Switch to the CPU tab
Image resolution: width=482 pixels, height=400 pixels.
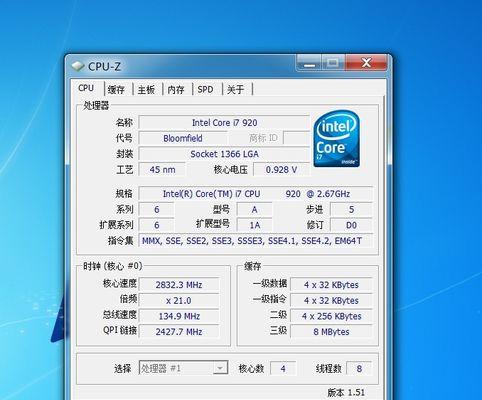click(86, 88)
